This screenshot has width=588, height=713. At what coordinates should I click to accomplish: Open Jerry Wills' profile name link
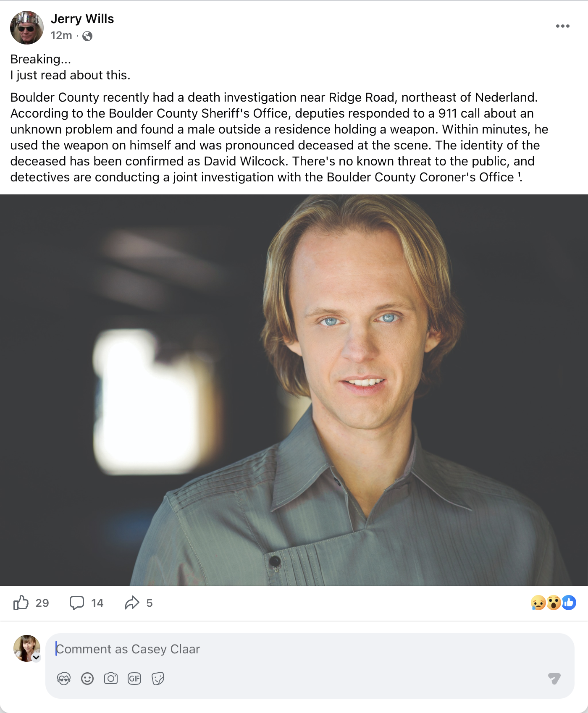[82, 19]
